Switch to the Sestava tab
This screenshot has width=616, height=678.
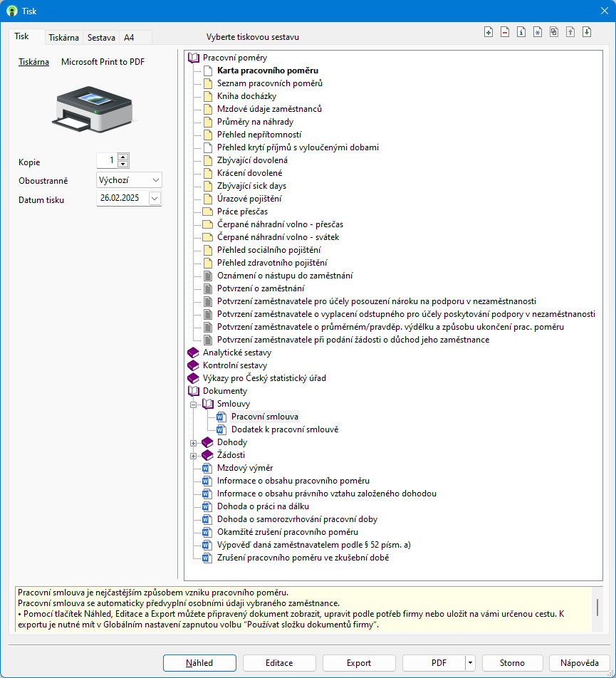pos(101,38)
